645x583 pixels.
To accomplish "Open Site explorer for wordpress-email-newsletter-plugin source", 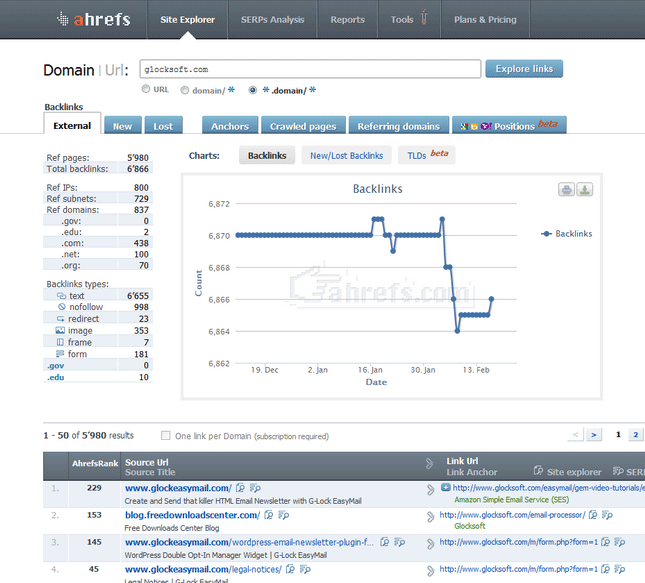I will point(385,542).
